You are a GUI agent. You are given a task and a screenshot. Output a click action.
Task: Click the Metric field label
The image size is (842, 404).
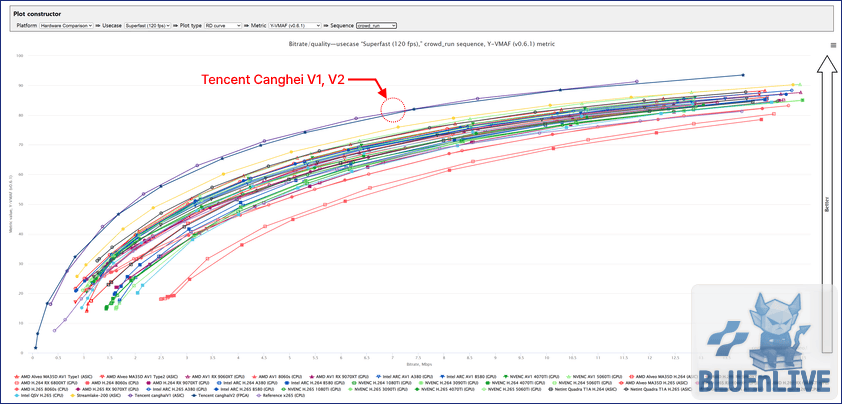click(258, 25)
